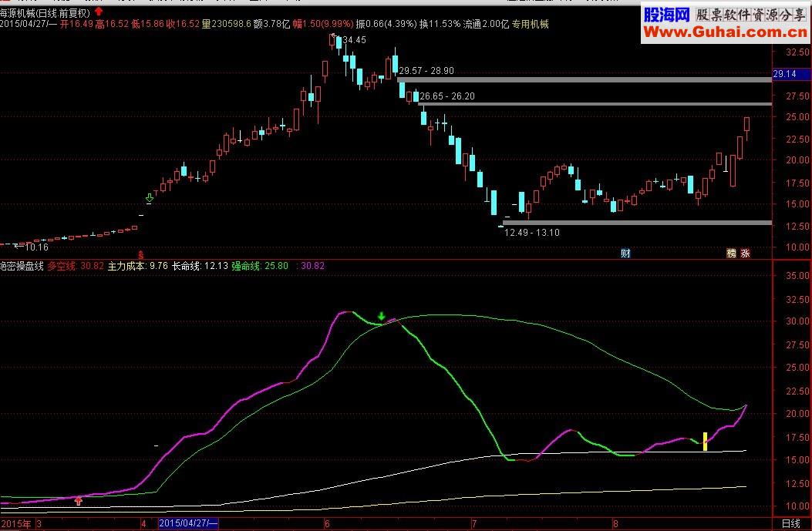Click the turnover rate 换11.53%
Screen dimensions: 812x531
[x=440, y=24]
